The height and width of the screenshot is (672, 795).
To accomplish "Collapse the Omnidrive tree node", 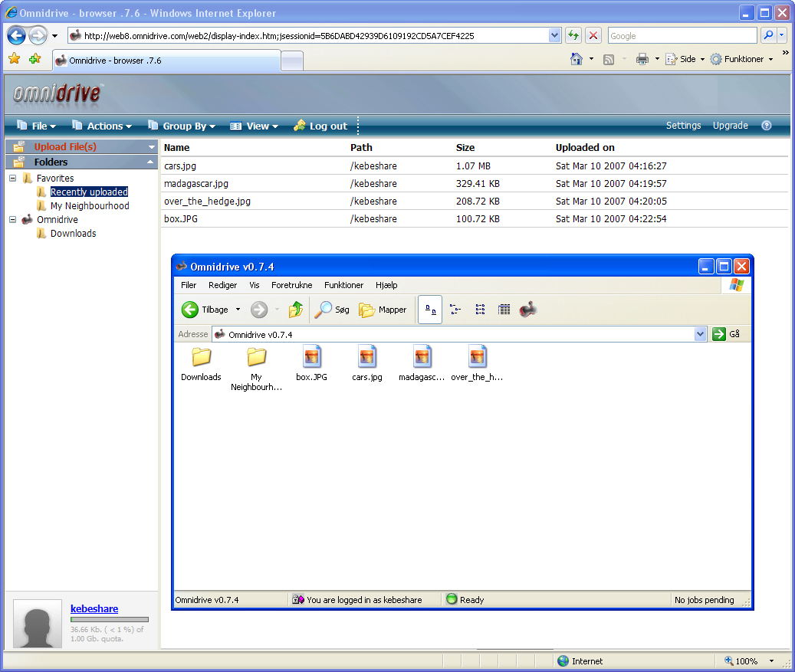I will pyautogui.click(x=12, y=220).
